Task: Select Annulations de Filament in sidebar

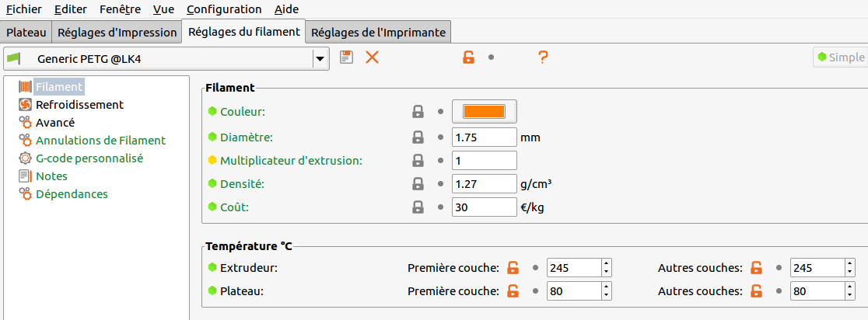Action: point(100,141)
